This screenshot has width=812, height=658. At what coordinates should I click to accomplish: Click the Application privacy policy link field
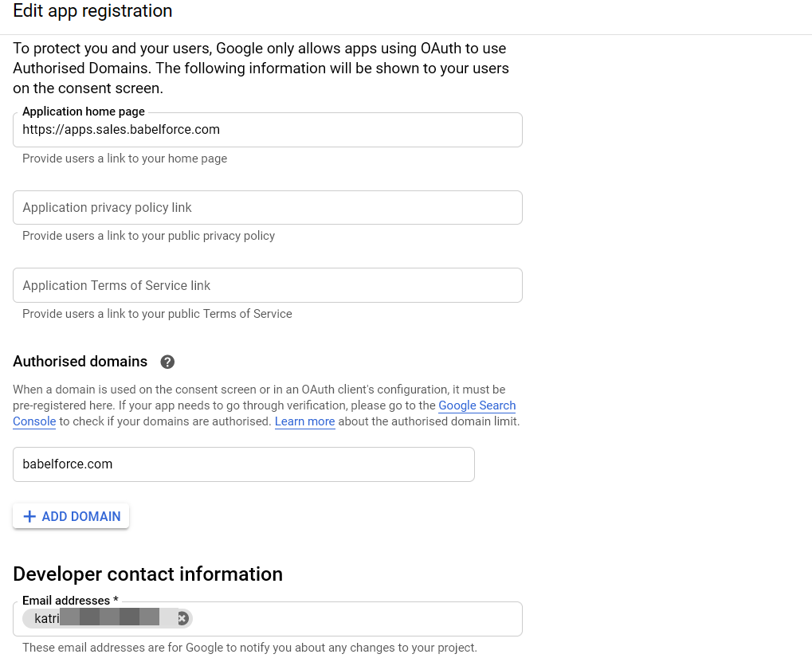pyautogui.click(x=267, y=208)
